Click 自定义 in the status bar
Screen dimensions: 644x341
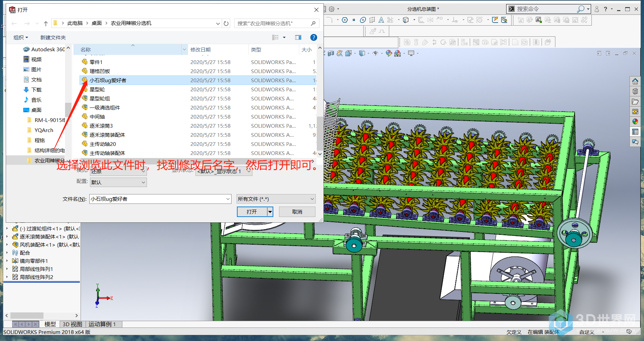(x=587, y=332)
